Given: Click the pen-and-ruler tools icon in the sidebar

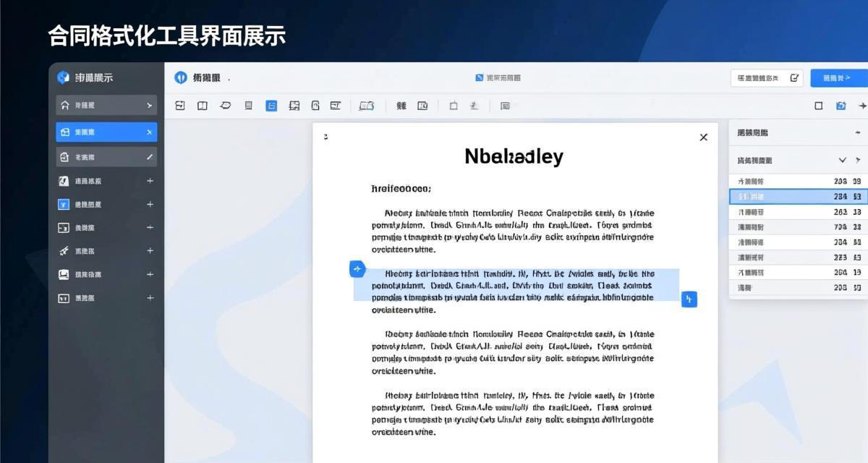Looking at the screenshot, I should [x=64, y=251].
